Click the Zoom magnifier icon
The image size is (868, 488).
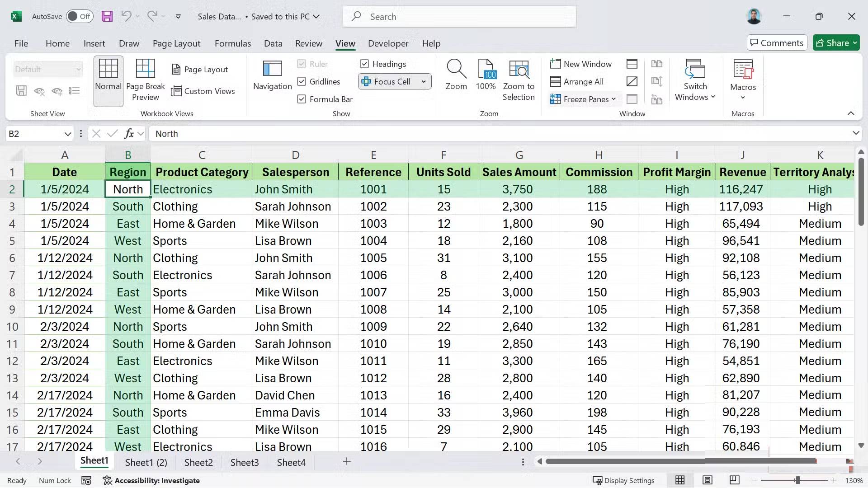(x=456, y=69)
